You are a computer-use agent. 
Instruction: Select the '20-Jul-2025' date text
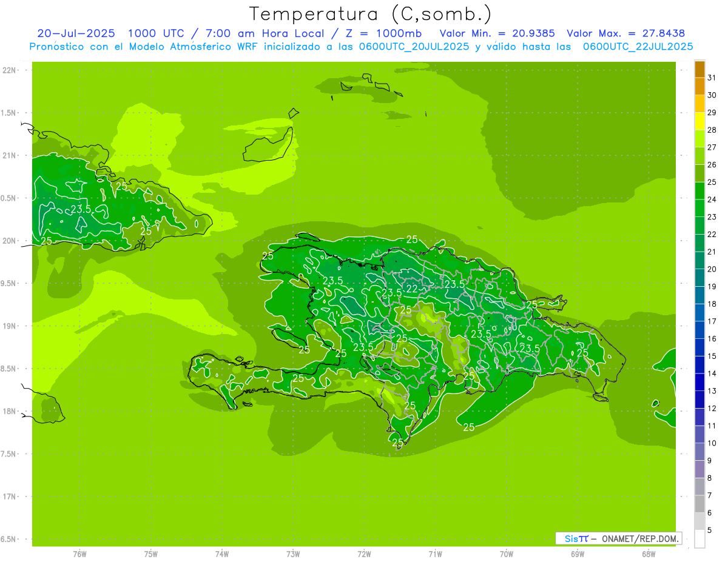point(75,33)
